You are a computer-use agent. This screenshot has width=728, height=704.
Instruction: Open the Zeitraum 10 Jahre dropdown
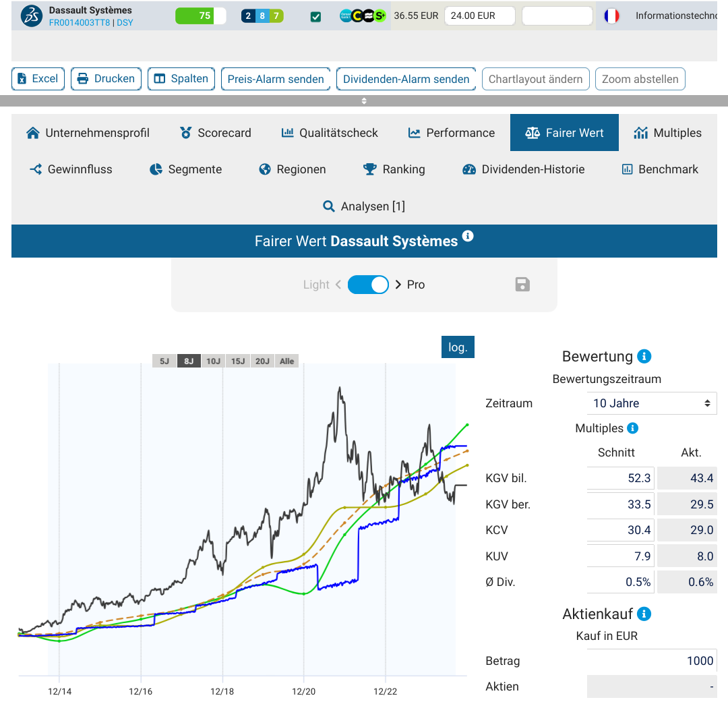coord(651,403)
